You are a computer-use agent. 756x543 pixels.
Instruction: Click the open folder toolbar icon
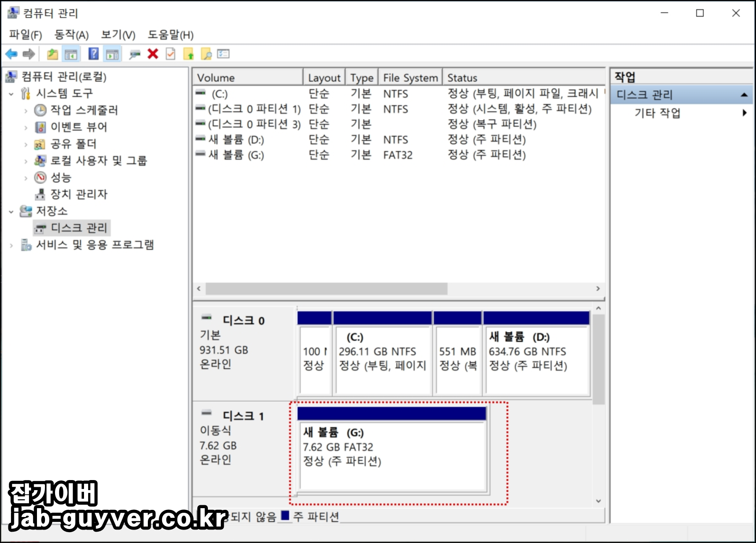coord(188,54)
